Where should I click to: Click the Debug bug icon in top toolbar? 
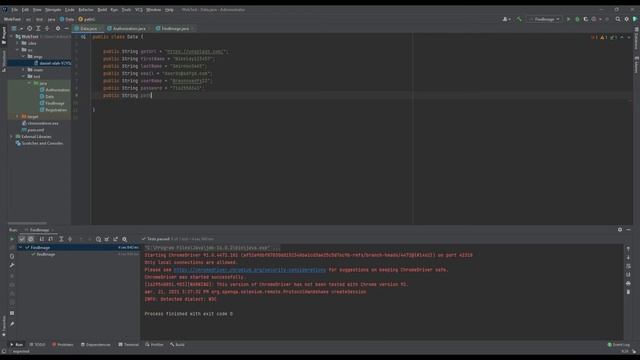(x=577, y=19)
